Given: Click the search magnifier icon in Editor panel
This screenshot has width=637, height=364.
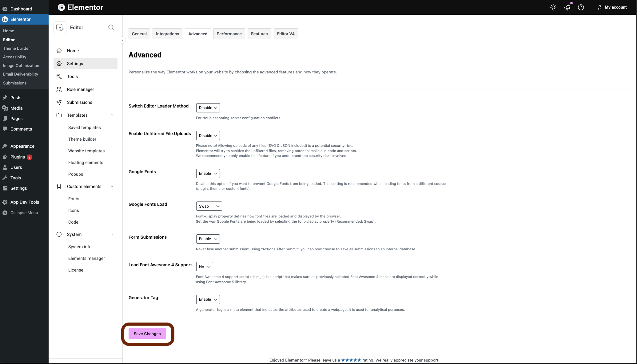Looking at the screenshot, I should point(111,28).
